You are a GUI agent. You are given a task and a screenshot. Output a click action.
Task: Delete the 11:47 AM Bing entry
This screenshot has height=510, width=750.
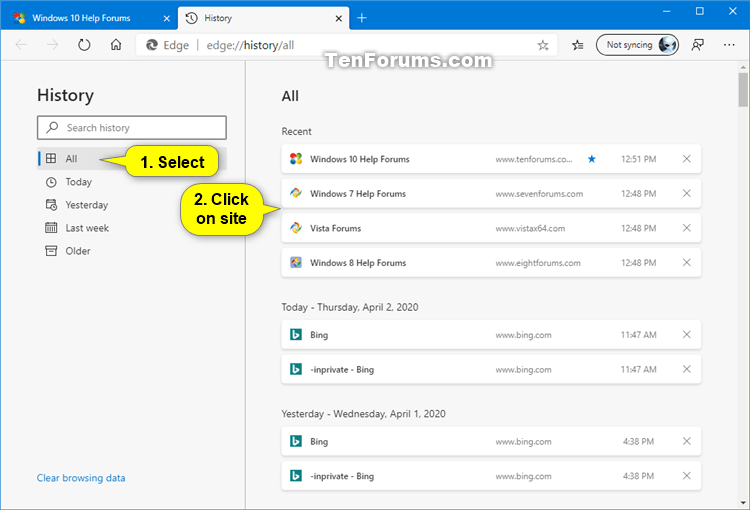click(686, 335)
